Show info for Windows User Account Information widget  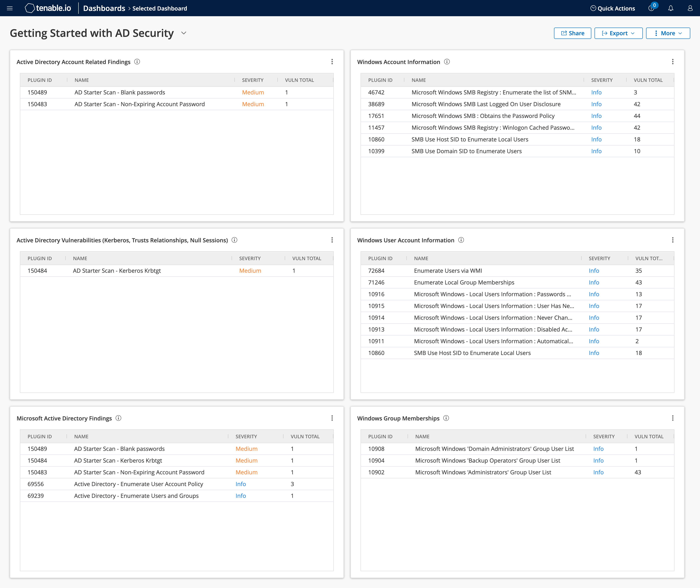[x=461, y=240]
